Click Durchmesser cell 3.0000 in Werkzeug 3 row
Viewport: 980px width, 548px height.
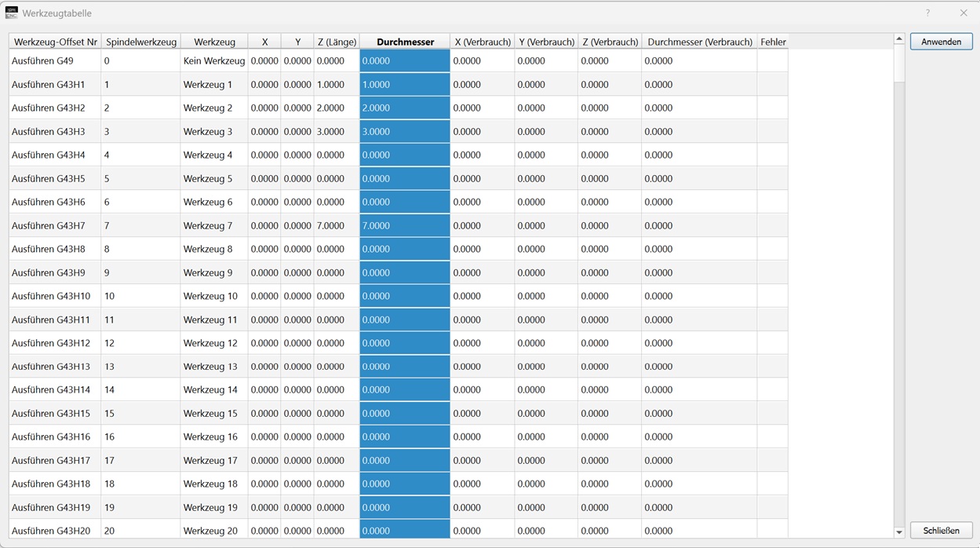pyautogui.click(x=405, y=131)
